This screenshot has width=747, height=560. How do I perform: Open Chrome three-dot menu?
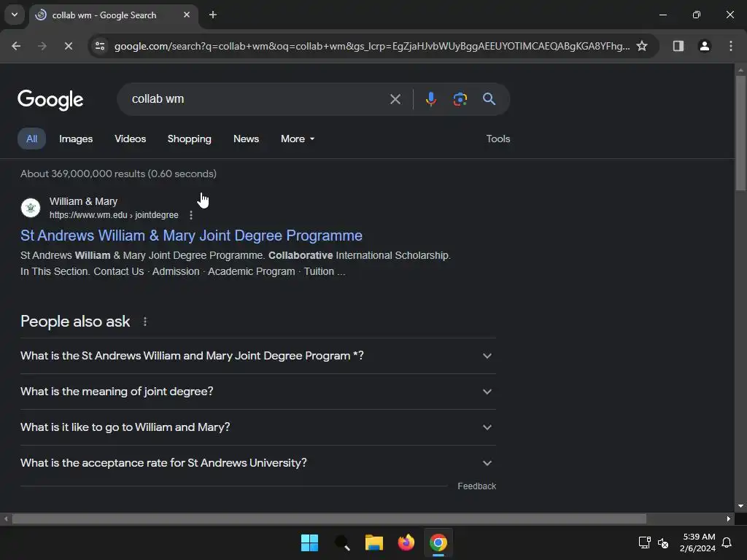click(730, 46)
